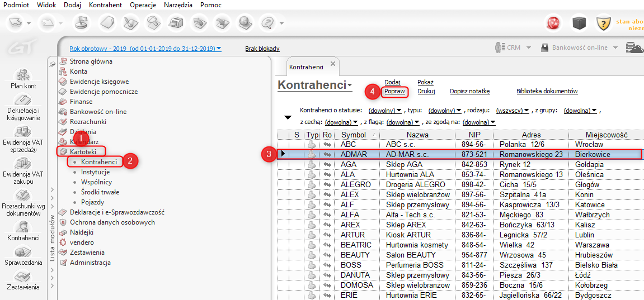The height and width of the screenshot is (300, 644).
Task: Open the dropdown beside the back arrow
Action: click(29, 23)
